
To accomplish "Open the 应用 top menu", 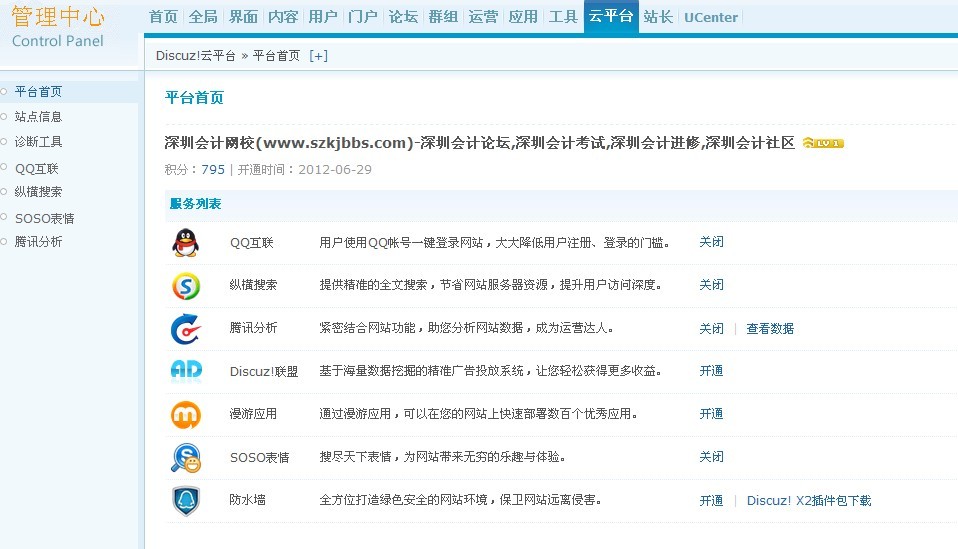I will (523, 16).
